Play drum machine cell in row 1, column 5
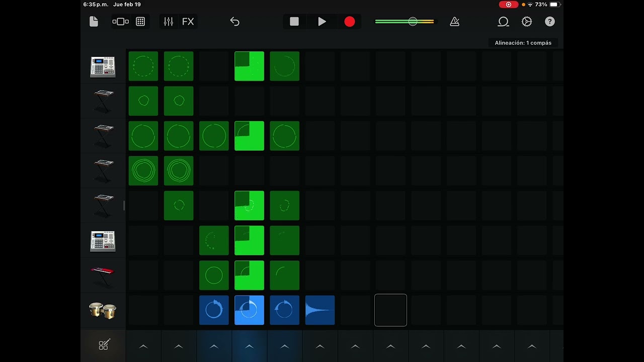Image resolution: width=644 pixels, height=362 pixels. [284, 66]
